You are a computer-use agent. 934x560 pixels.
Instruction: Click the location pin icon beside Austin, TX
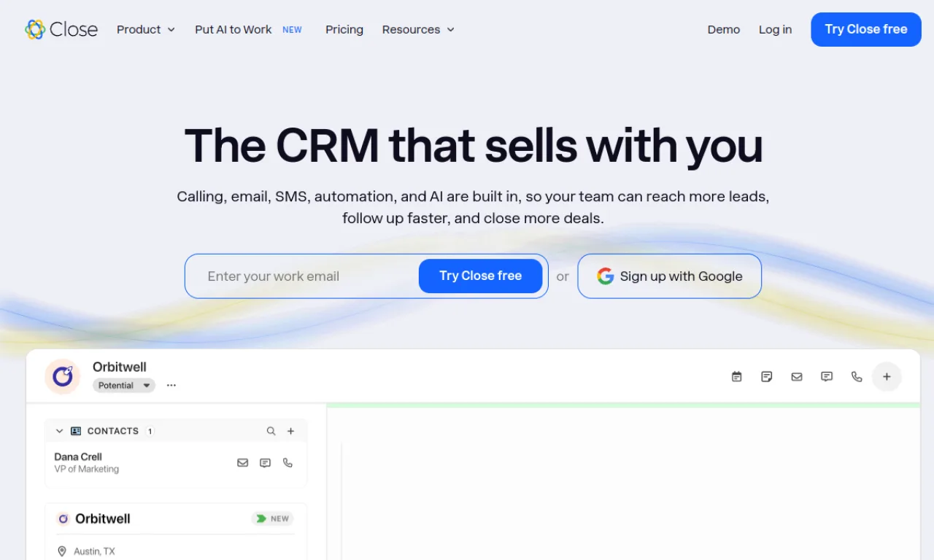(x=61, y=551)
